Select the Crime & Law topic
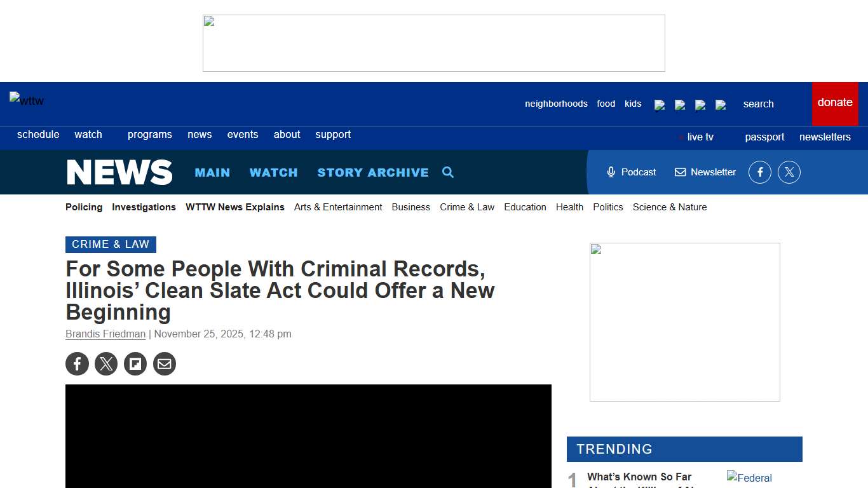Viewport: 868px width, 488px height. click(467, 207)
